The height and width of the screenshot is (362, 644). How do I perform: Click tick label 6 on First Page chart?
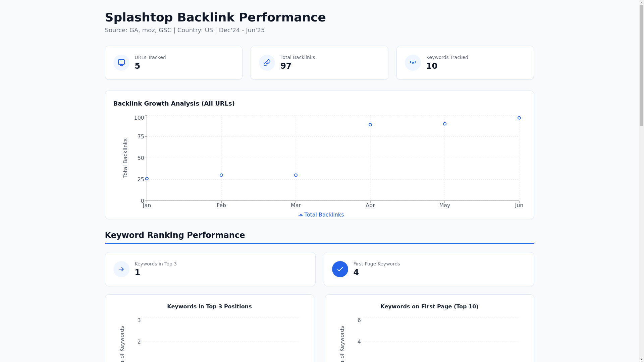click(x=359, y=320)
